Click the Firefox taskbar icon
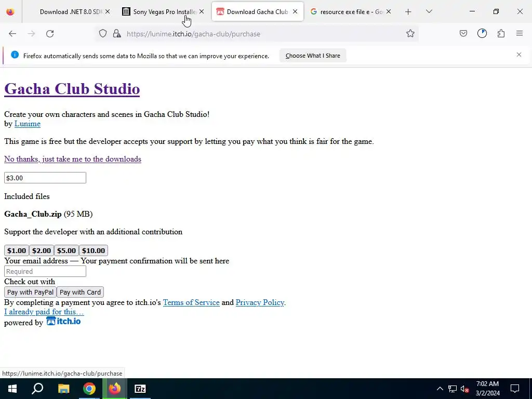The height and width of the screenshot is (399, 532). point(115,389)
